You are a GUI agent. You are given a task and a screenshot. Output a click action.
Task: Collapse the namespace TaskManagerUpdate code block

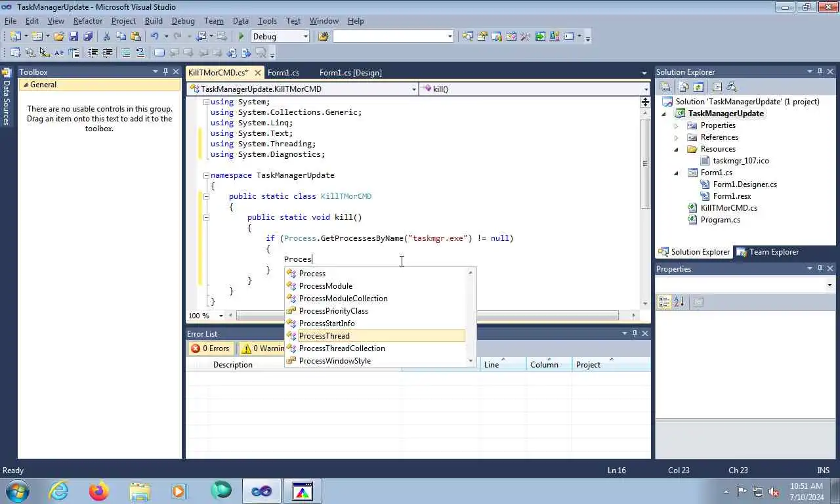(x=206, y=175)
